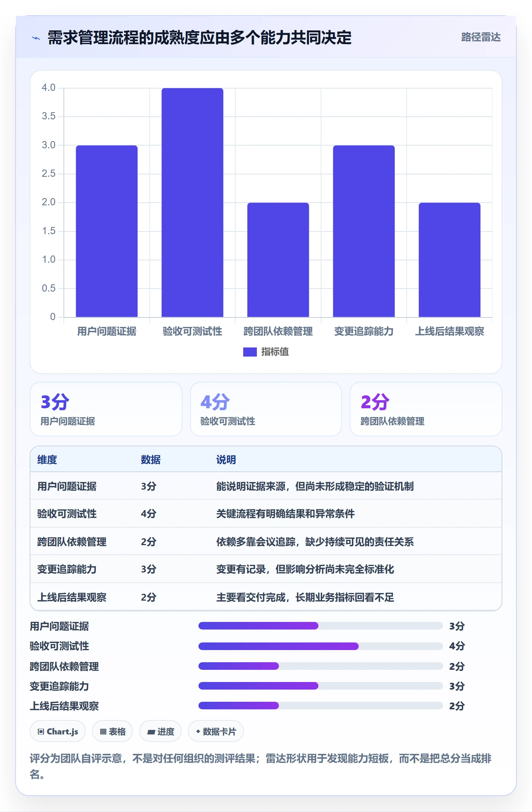The image size is (532, 812).
Task: Click the description 关键流程有明确结果和异常条件
Action: pyautogui.click(x=285, y=514)
